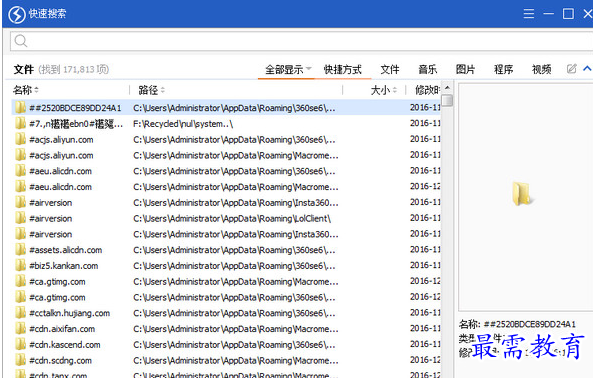Select #cdn.scdng.com entry name
The height and width of the screenshot is (378, 593).
click(61, 361)
